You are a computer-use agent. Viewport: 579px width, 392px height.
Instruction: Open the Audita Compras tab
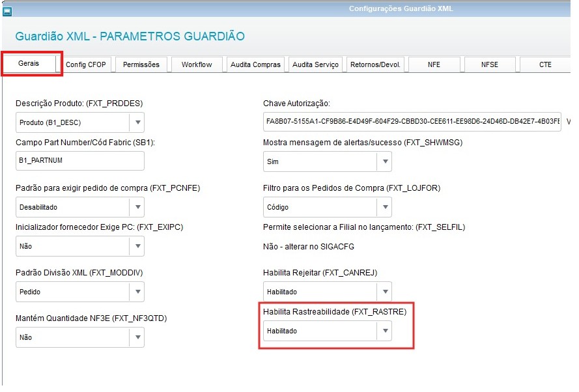255,64
